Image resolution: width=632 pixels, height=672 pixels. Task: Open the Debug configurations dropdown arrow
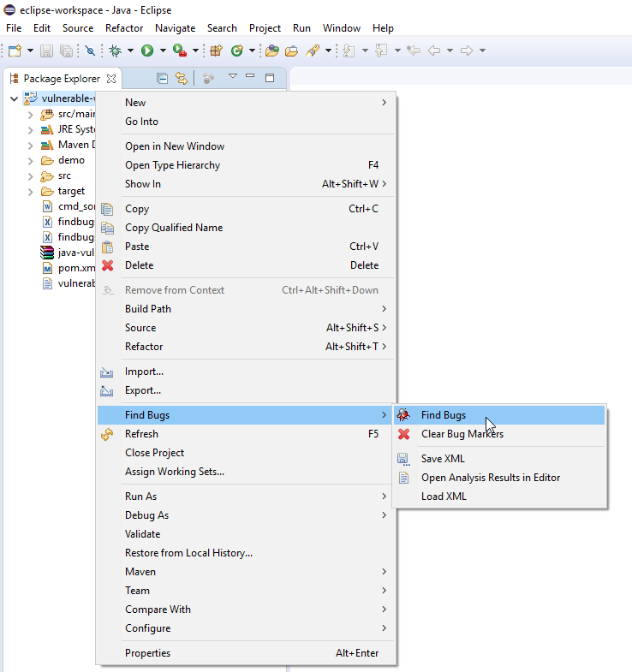pyautogui.click(x=130, y=51)
